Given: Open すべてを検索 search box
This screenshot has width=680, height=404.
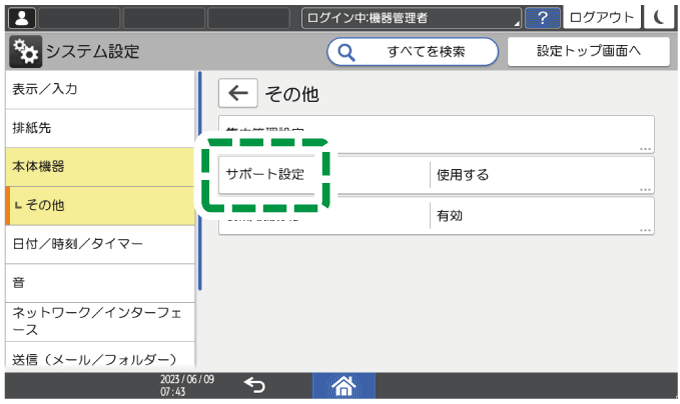Looking at the screenshot, I should (x=412, y=52).
